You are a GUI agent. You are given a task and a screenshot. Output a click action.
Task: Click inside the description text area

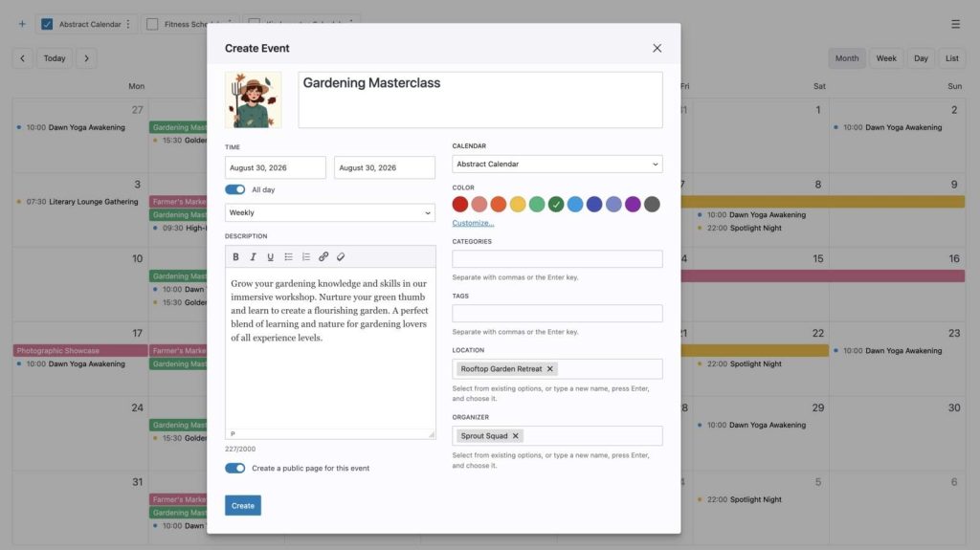point(330,349)
